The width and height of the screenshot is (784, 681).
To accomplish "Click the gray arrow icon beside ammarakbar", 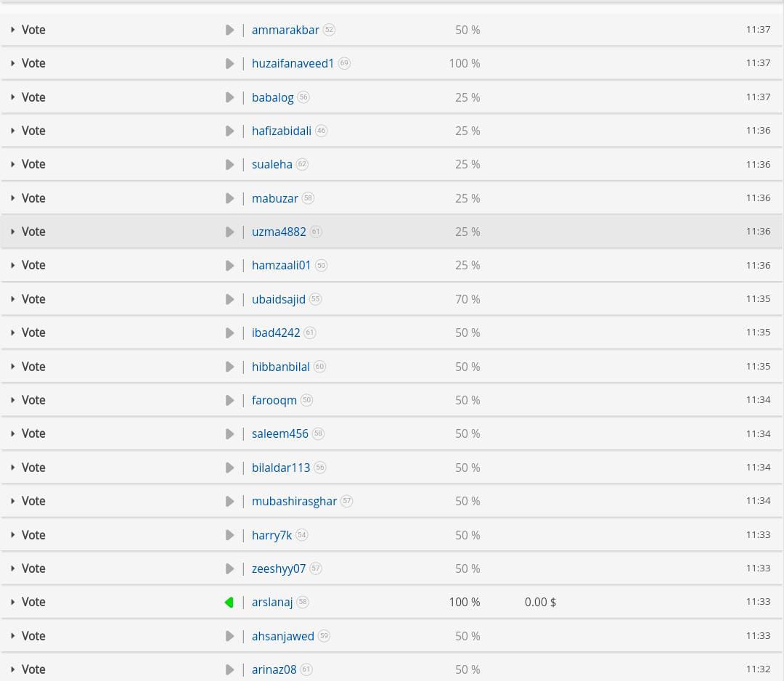I will coord(229,30).
